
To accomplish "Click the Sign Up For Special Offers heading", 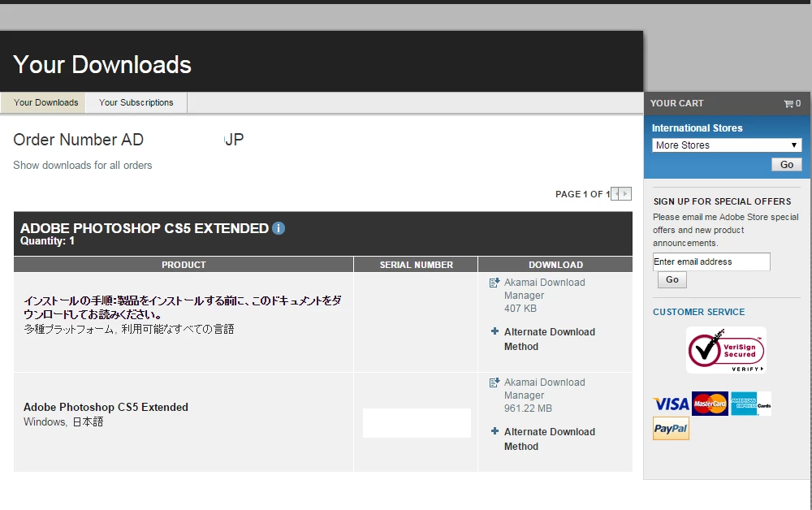I will 722,201.
